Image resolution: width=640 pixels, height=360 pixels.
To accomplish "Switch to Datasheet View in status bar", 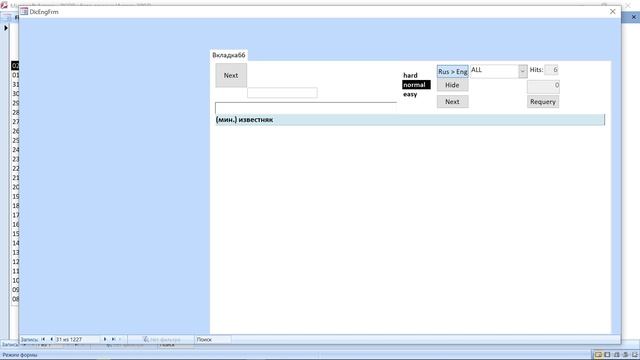I will [607, 355].
